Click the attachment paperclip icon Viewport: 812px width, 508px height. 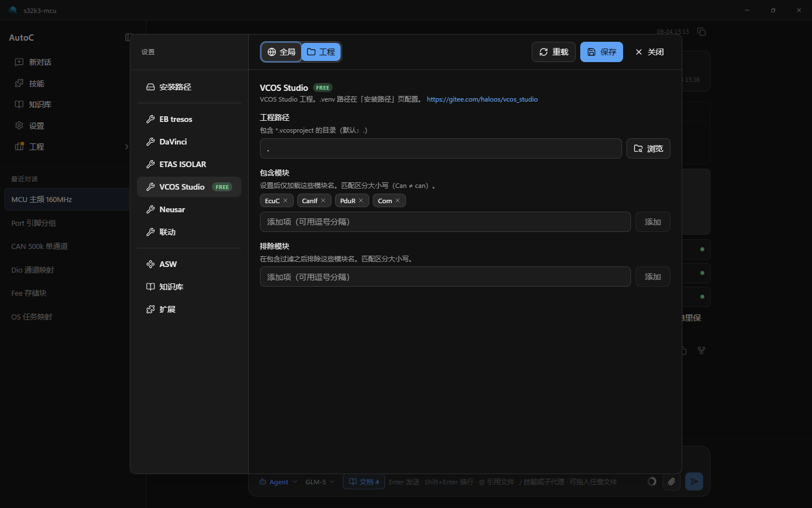[671, 481]
